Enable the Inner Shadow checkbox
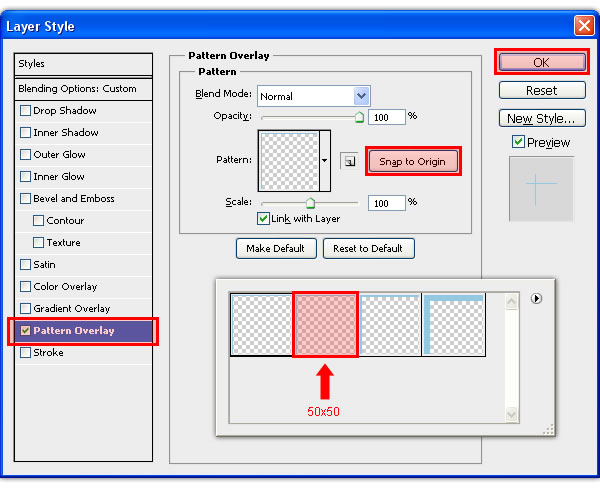Screen dimensions: 600x498 point(25,132)
